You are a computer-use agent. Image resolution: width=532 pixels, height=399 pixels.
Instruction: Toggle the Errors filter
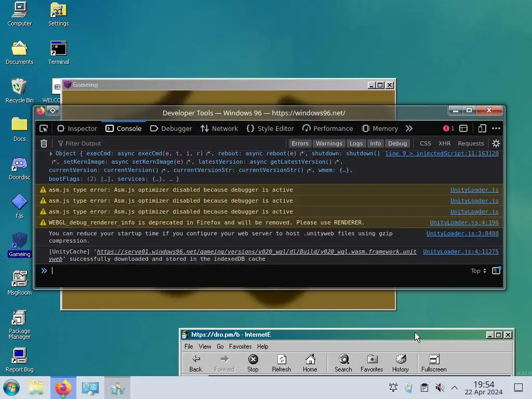(x=300, y=143)
